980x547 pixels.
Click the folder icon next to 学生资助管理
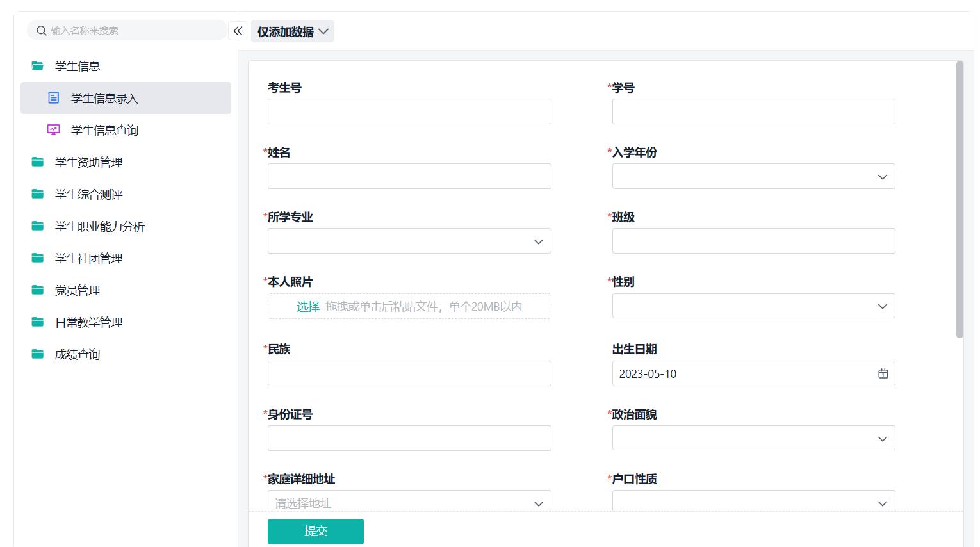tap(37, 161)
